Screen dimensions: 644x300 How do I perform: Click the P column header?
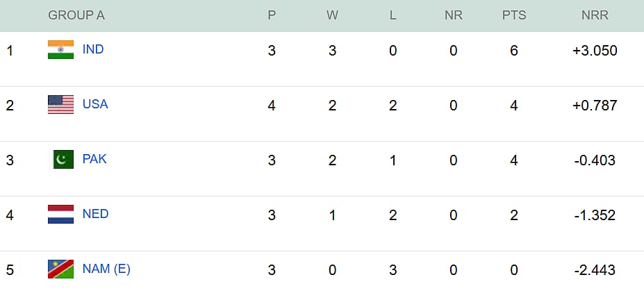tap(272, 15)
